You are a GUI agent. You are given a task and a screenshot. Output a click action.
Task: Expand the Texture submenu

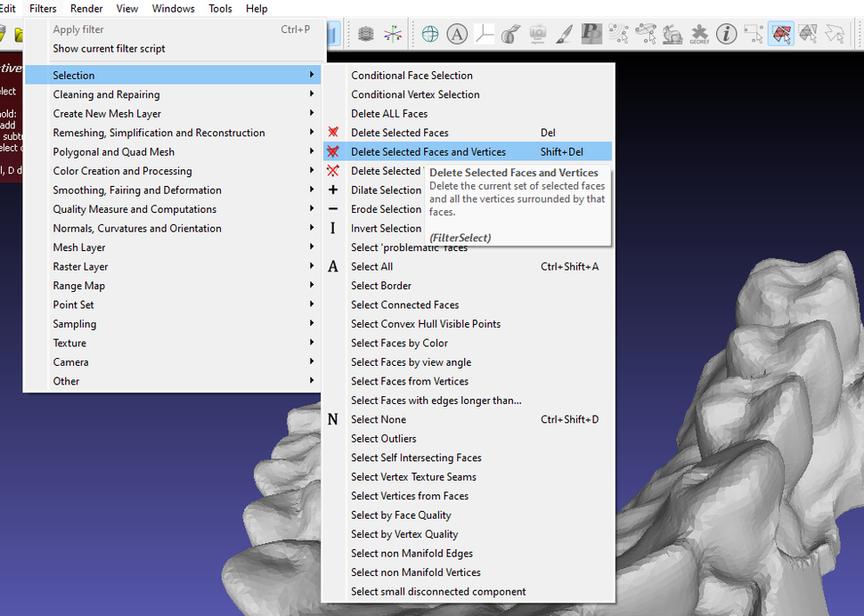tap(74, 343)
